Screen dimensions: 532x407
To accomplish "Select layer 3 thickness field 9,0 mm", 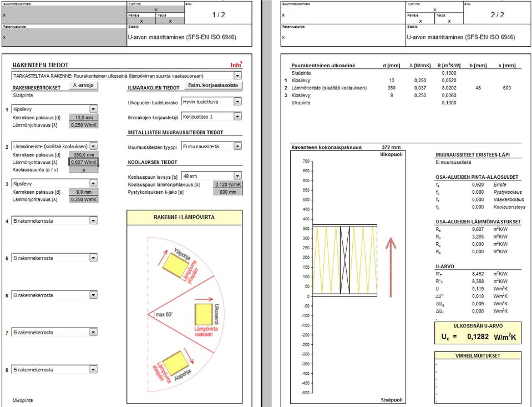I will 84,192.
